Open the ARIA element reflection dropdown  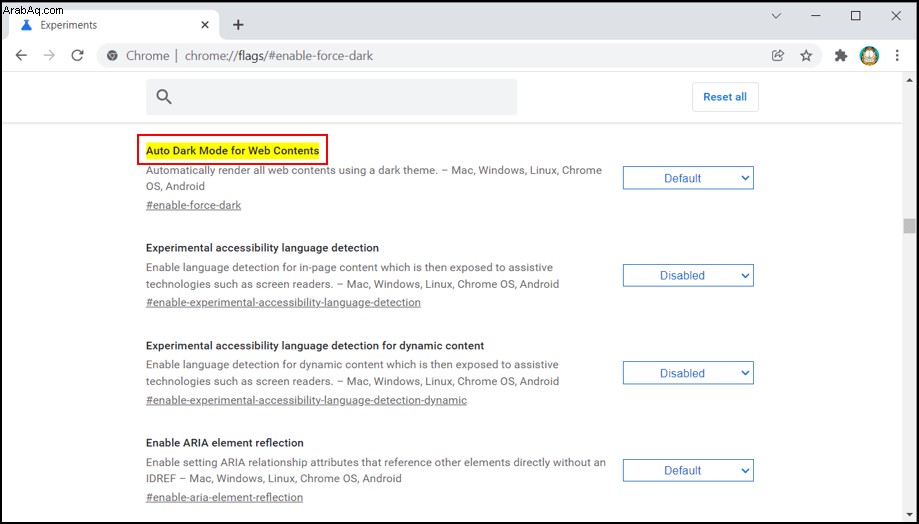(688, 471)
